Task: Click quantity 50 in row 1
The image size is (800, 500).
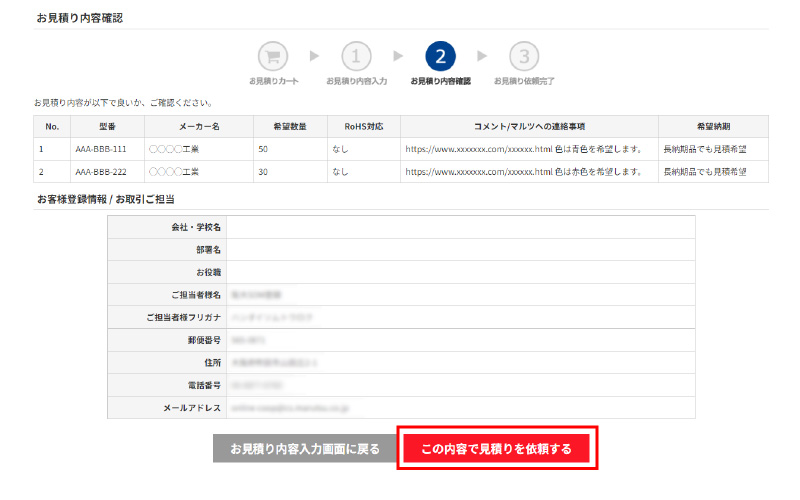Action: click(263, 149)
